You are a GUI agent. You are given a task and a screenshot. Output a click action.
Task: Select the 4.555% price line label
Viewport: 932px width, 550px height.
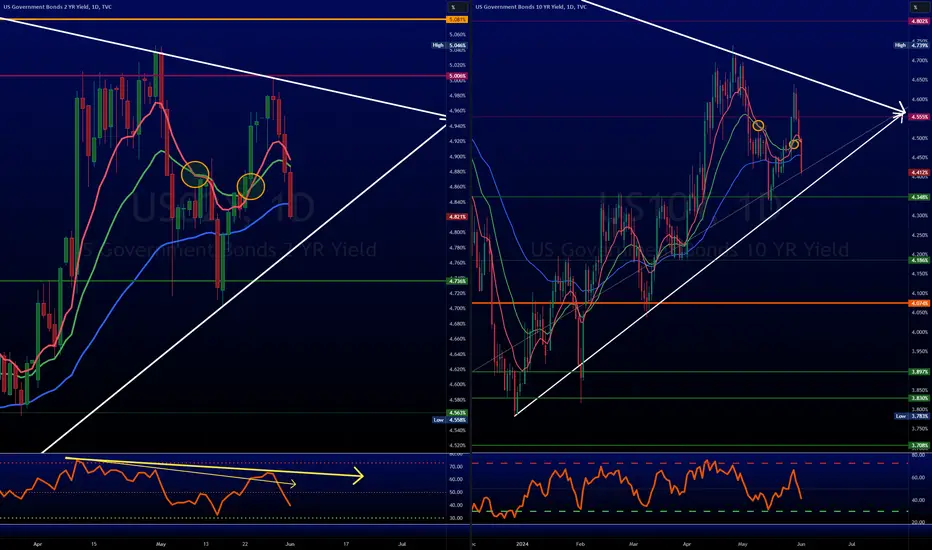pyautogui.click(x=920, y=117)
